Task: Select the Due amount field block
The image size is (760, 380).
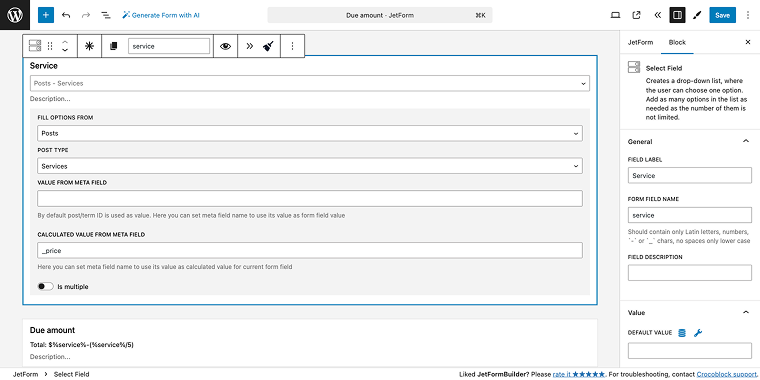Action: tap(310, 343)
